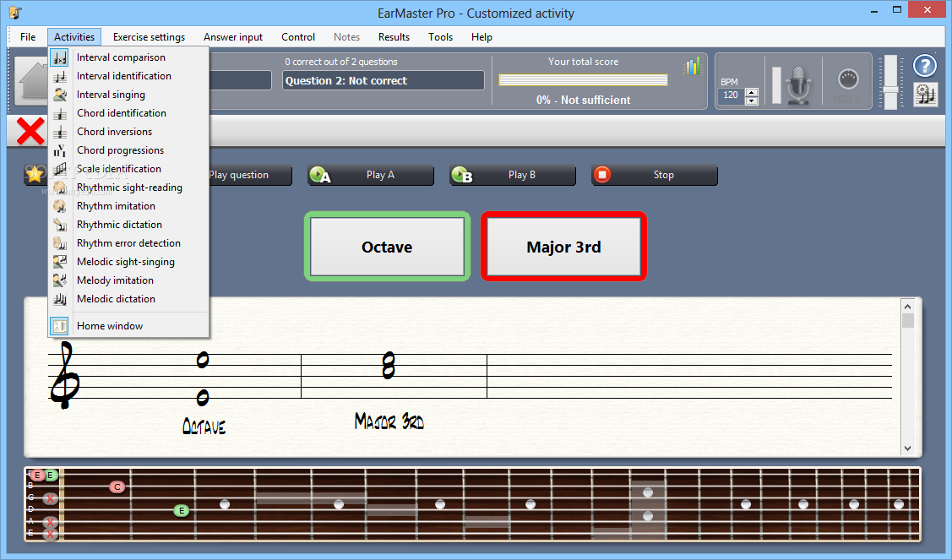This screenshot has width=952, height=560.
Task: Click the Stop button
Action: point(655,175)
